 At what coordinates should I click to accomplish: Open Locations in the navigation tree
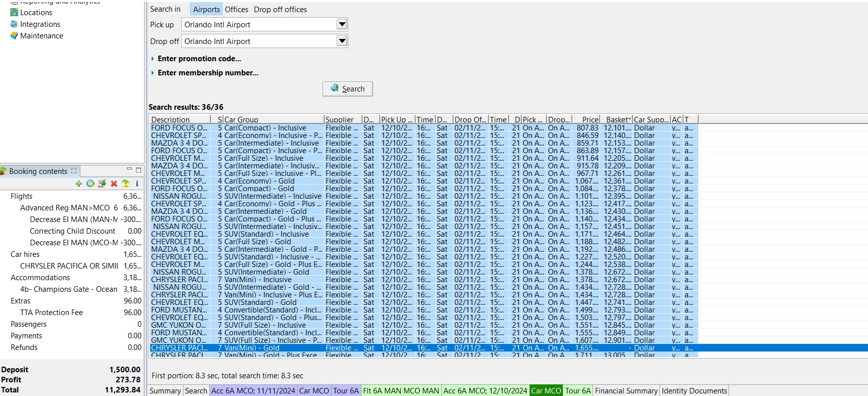[36, 12]
